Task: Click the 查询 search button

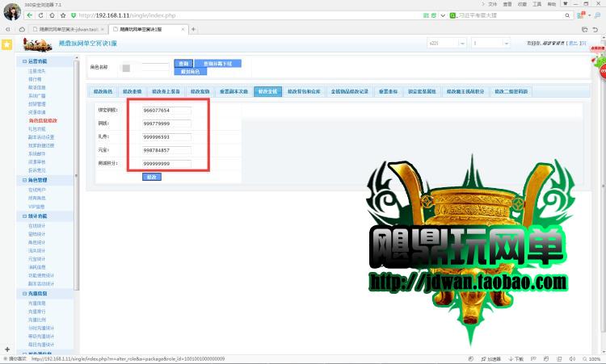Action: (183, 63)
